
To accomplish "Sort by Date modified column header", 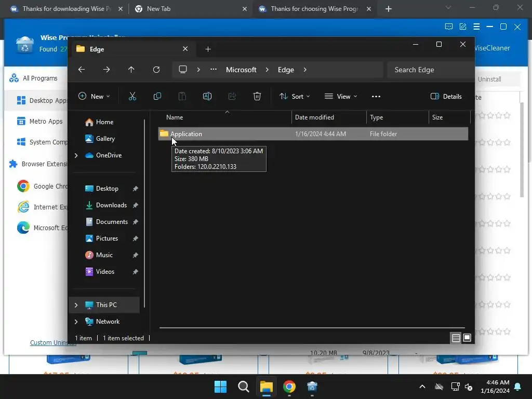I will [x=329, y=117].
